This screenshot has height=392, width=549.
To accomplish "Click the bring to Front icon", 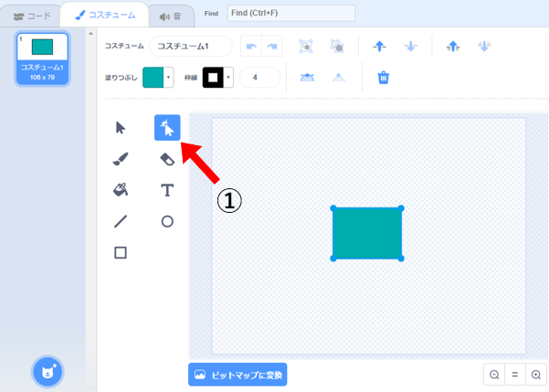I will click(x=453, y=47).
